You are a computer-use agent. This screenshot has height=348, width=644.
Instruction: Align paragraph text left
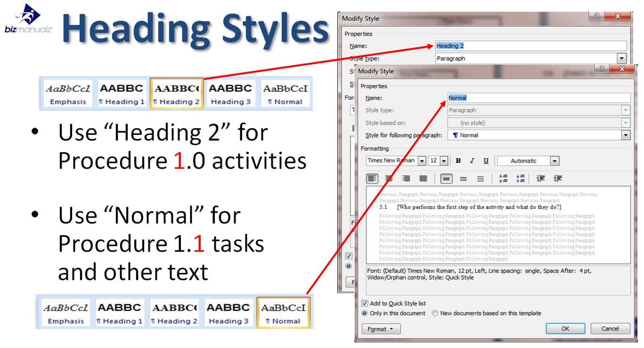[x=372, y=179]
